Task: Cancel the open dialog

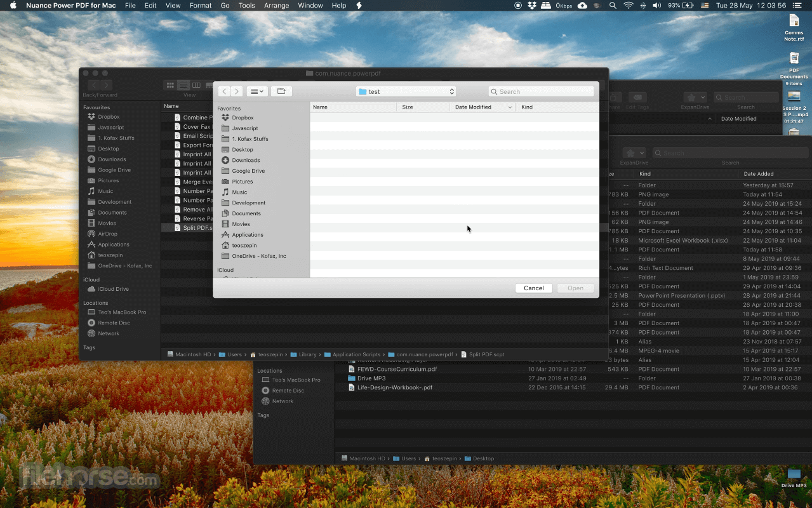Action: click(x=534, y=288)
